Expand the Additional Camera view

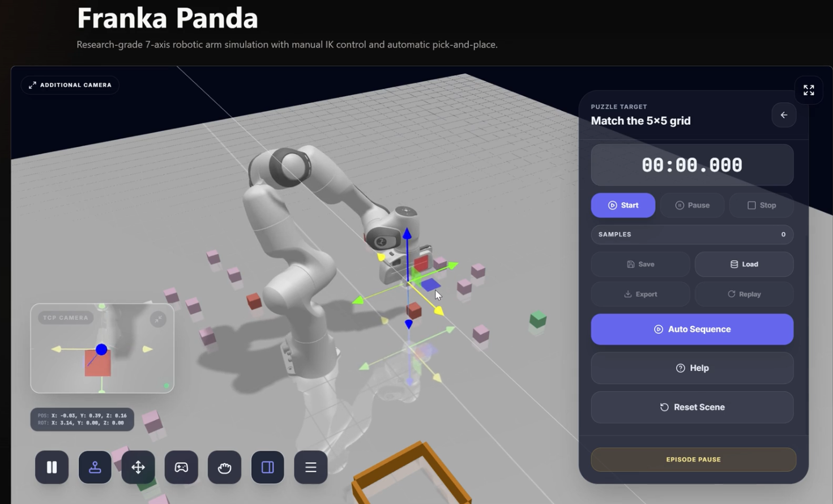(70, 85)
